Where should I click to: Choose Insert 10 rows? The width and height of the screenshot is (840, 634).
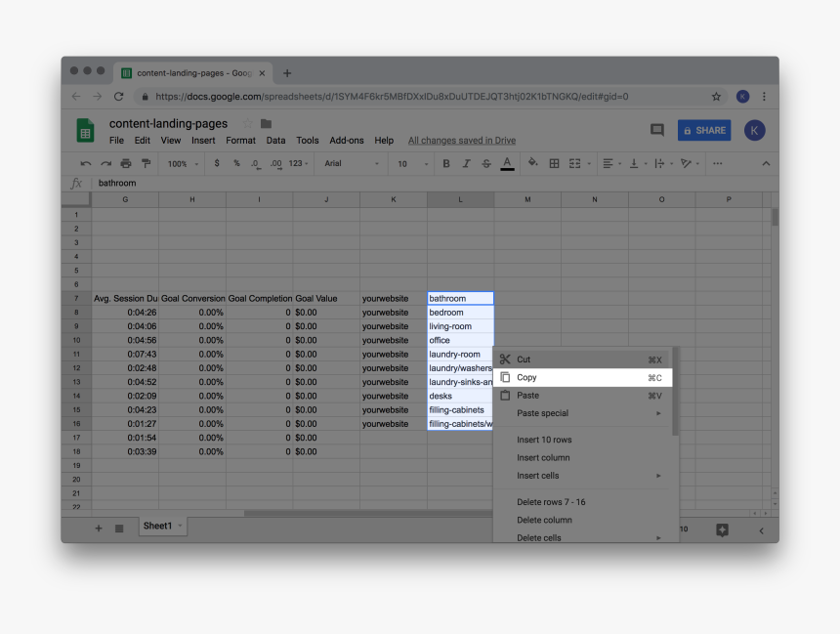click(581, 440)
